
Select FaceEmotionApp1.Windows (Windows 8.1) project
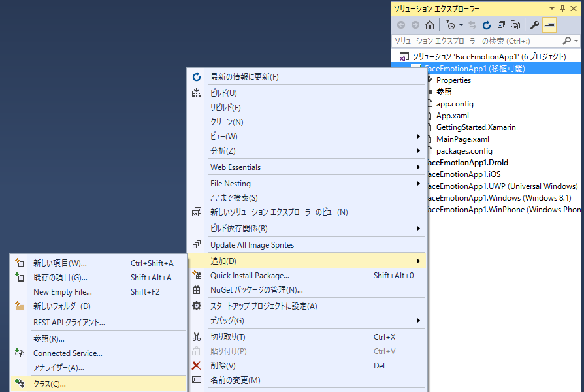coord(500,197)
